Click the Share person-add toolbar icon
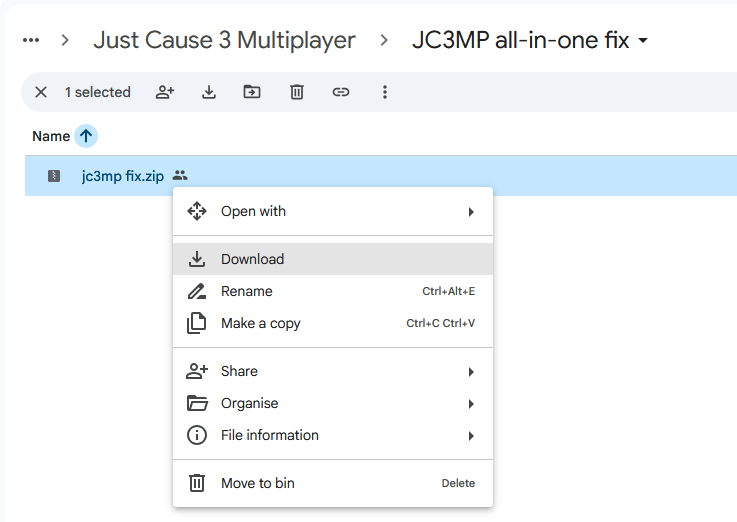The image size is (737, 522). pyautogui.click(x=165, y=92)
